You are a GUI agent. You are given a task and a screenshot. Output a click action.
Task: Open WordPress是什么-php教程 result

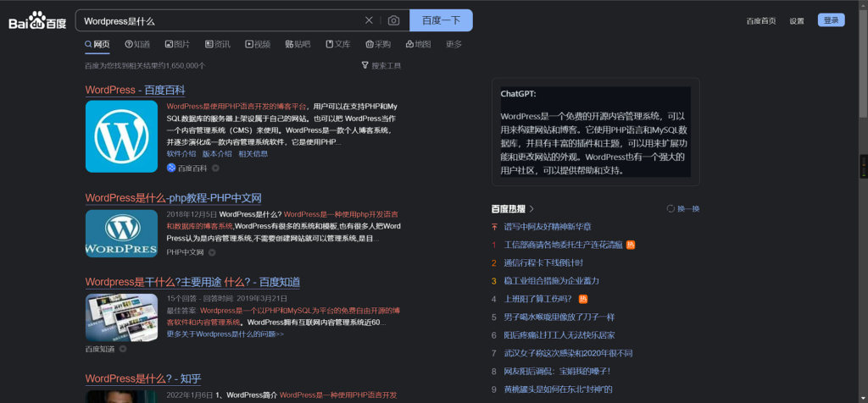tap(173, 198)
